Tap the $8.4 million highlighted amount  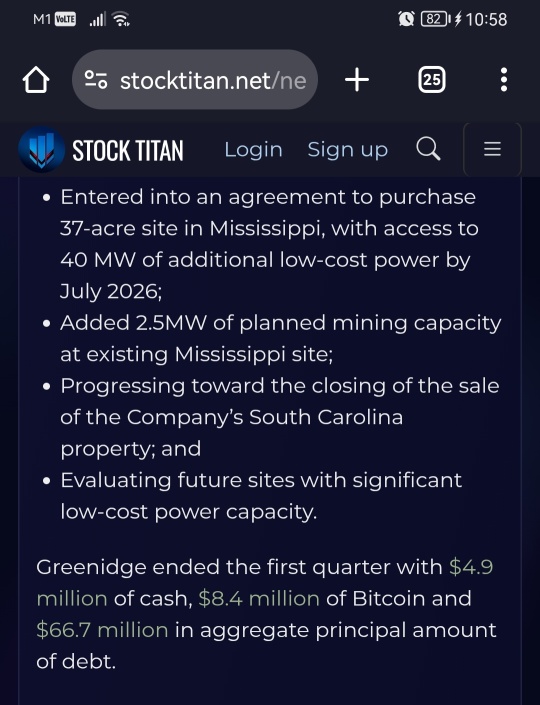(259, 598)
